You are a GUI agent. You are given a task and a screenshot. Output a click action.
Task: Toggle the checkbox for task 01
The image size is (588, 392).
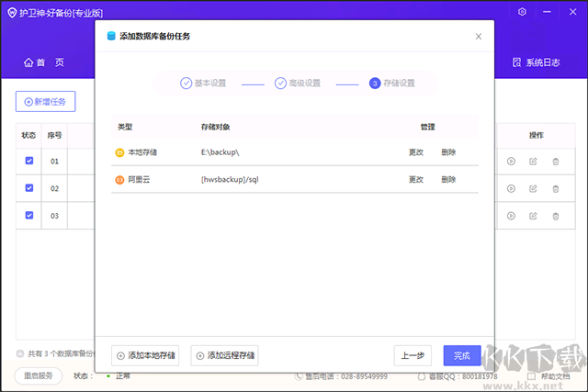[28, 161]
